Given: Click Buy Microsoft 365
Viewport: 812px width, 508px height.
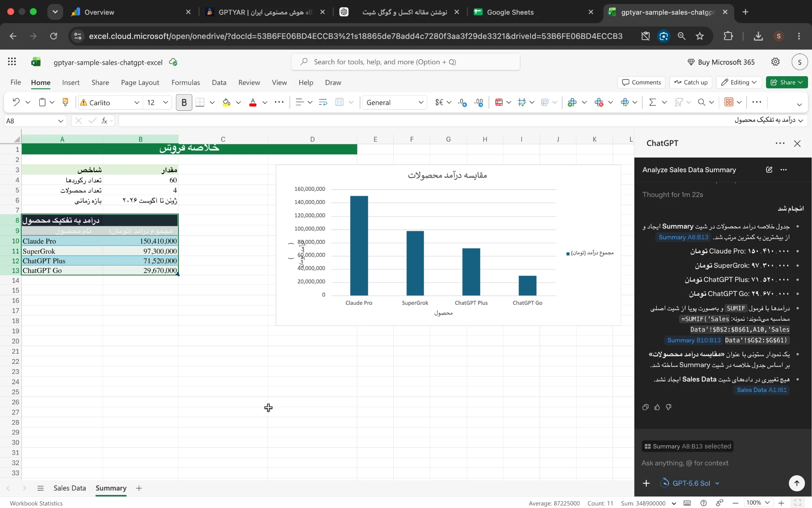Looking at the screenshot, I should coord(721,62).
